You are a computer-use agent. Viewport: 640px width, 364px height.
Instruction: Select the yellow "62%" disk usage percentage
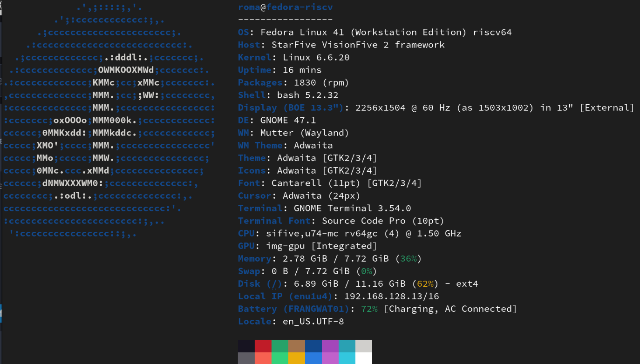pyautogui.click(x=425, y=283)
